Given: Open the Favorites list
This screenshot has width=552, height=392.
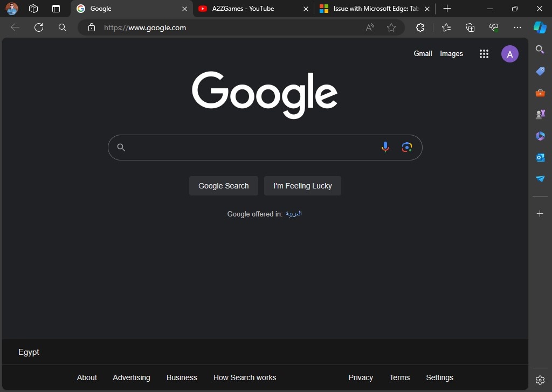Looking at the screenshot, I should [x=446, y=27].
